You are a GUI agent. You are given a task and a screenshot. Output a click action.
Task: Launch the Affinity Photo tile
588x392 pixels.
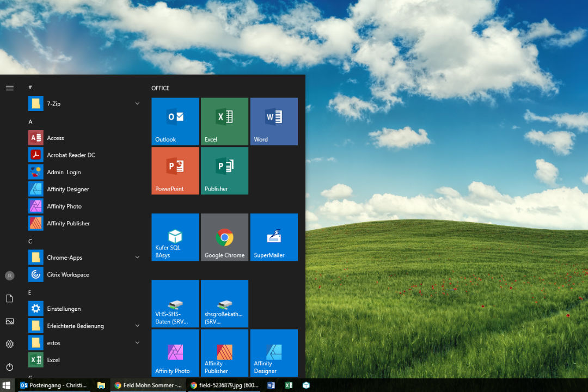(x=175, y=353)
